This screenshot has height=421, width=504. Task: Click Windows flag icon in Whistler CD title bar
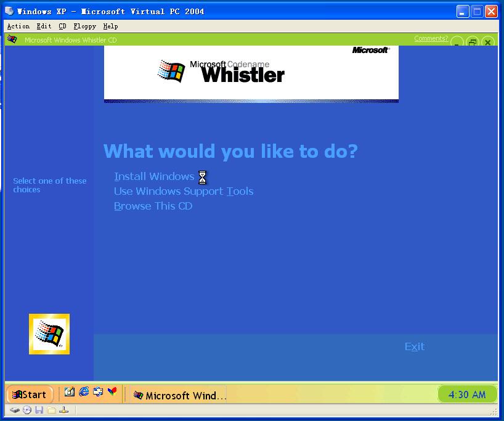click(x=12, y=39)
